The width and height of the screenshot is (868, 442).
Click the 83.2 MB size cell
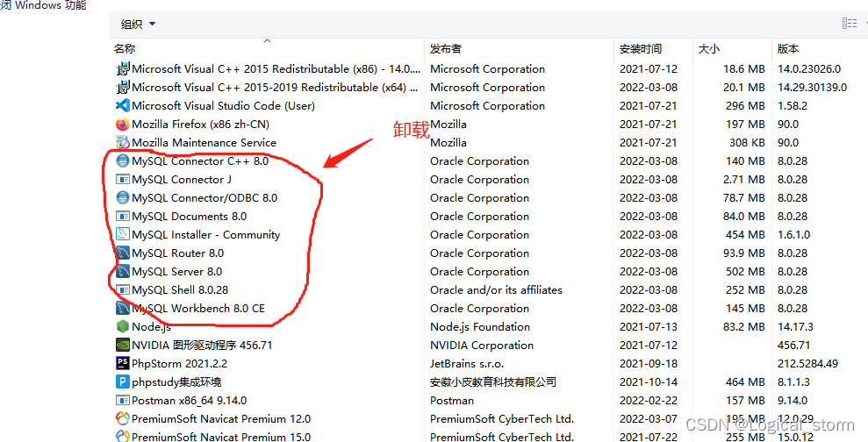(744, 326)
